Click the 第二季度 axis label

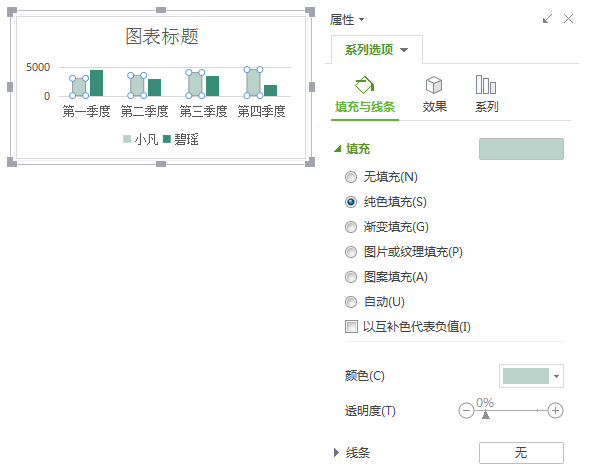click(144, 111)
